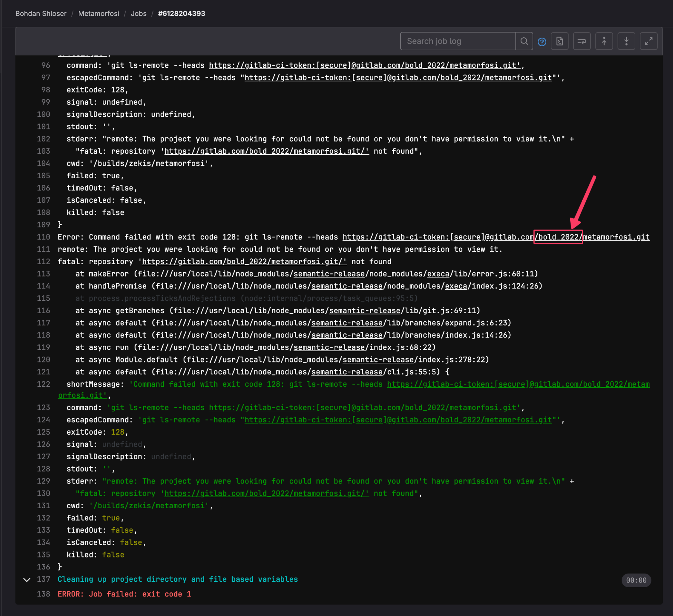Viewport: 673px width, 616px height.
Task: Open gitlab-ci-token URL on line 96
Action: (x=365, y=65)
